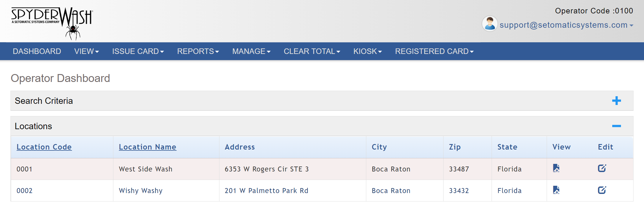Sort by Location Code column
The width and height of the screenshot is (644, 212).
point(44,147)
